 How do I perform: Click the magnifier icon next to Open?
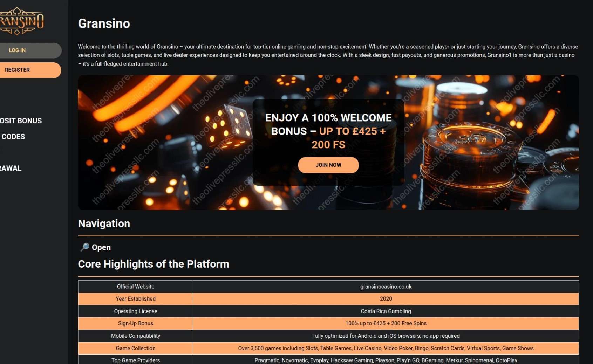coord(84,247)
